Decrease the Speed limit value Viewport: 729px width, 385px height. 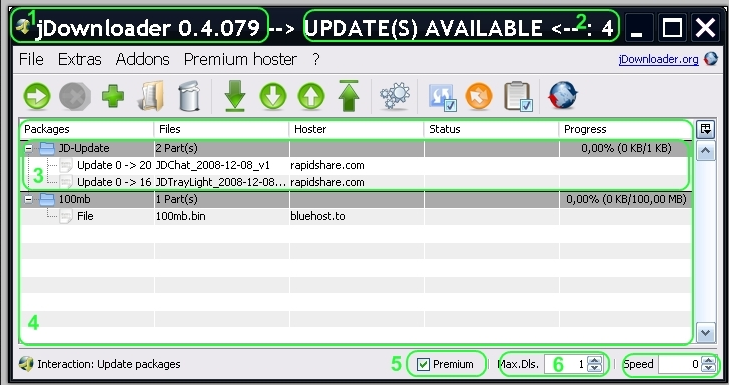[708, 368]
